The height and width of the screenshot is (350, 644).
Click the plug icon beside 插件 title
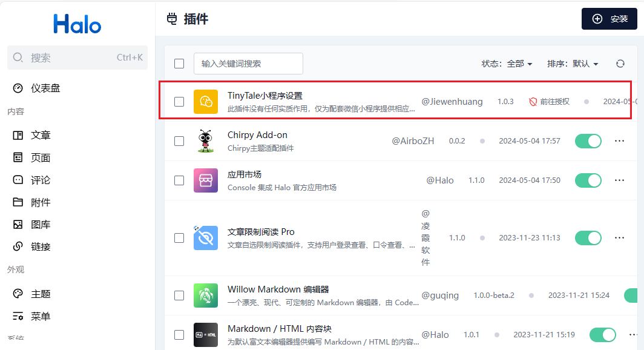pos(172,19)
